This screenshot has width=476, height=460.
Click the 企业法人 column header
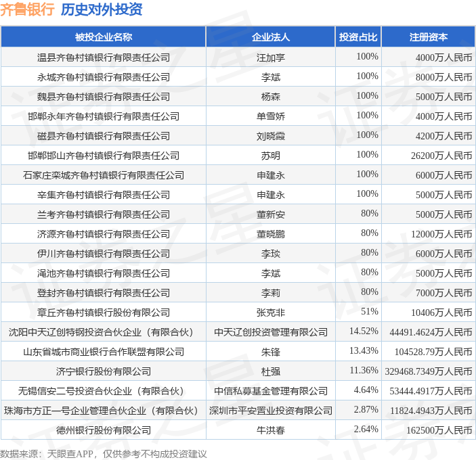click(x=270, y=37)
